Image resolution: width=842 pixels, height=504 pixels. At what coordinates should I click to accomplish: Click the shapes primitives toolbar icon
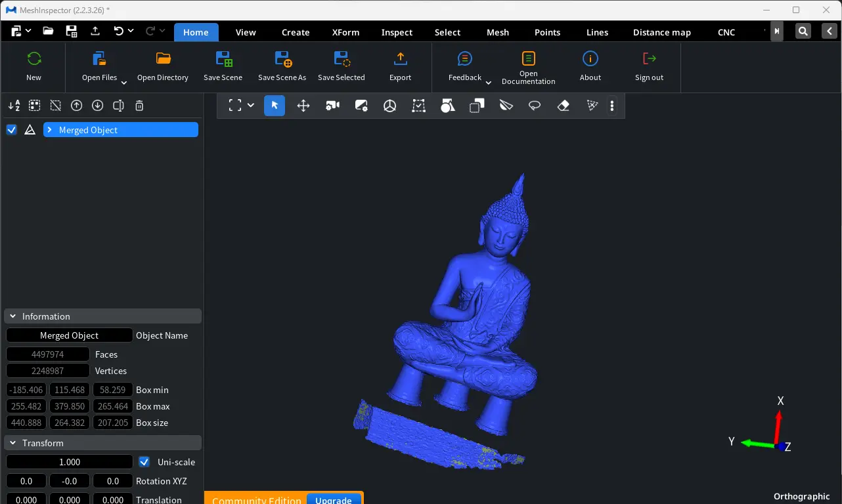pos(448,106)
